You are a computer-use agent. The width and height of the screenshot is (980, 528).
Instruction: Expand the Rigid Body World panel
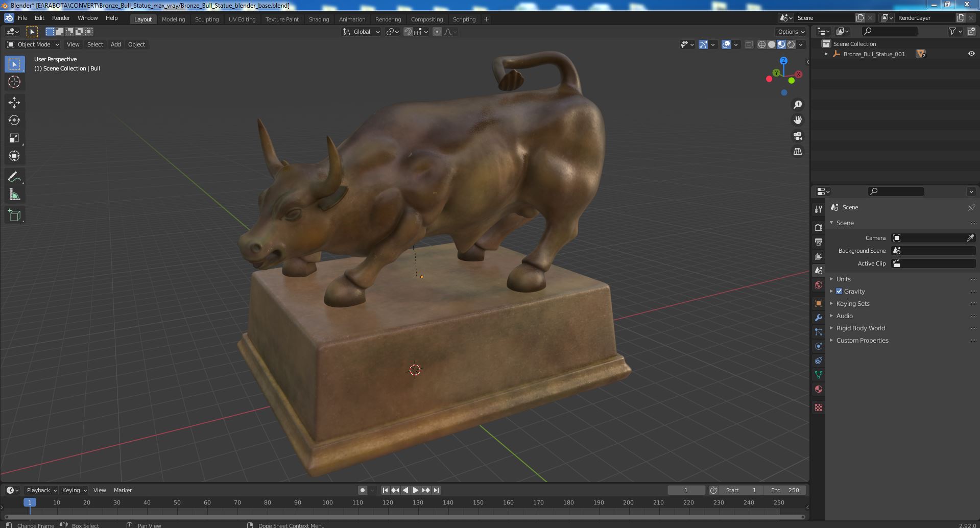click(x=861, y=328)
